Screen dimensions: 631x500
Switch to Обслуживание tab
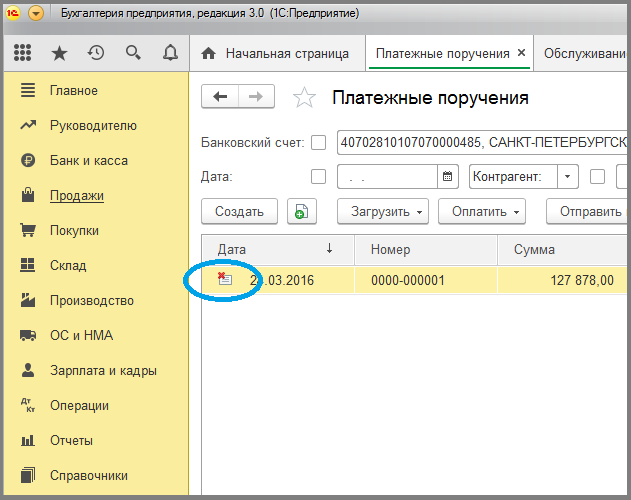coord(582,53)
